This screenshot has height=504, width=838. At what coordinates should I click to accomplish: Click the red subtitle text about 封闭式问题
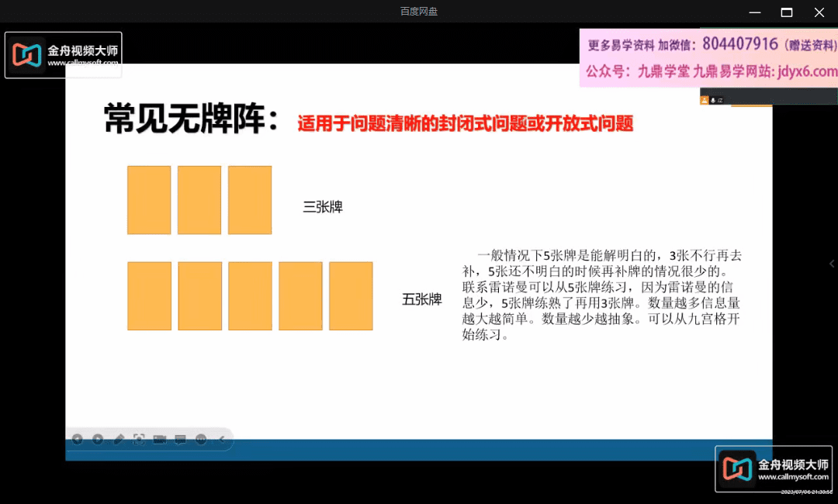[x=466, y=123]
